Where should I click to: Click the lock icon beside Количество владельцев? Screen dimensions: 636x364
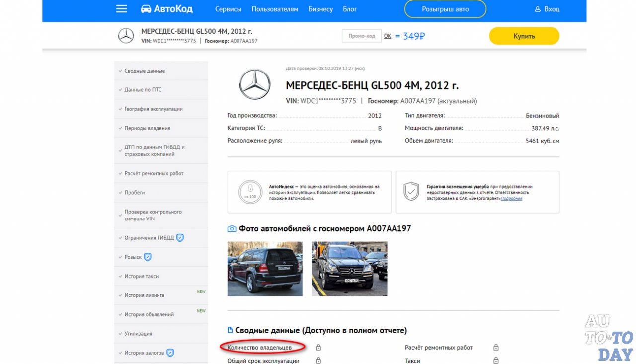tap(317, 347)
